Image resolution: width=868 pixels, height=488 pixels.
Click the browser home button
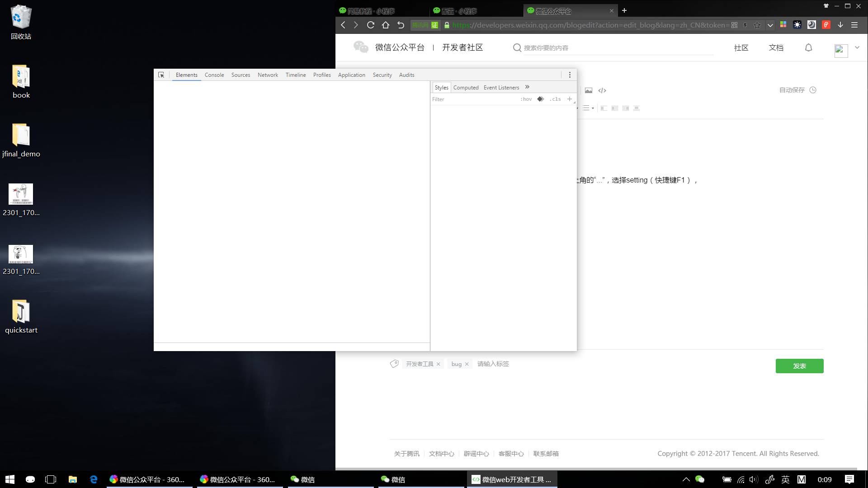tap(385, 25)
